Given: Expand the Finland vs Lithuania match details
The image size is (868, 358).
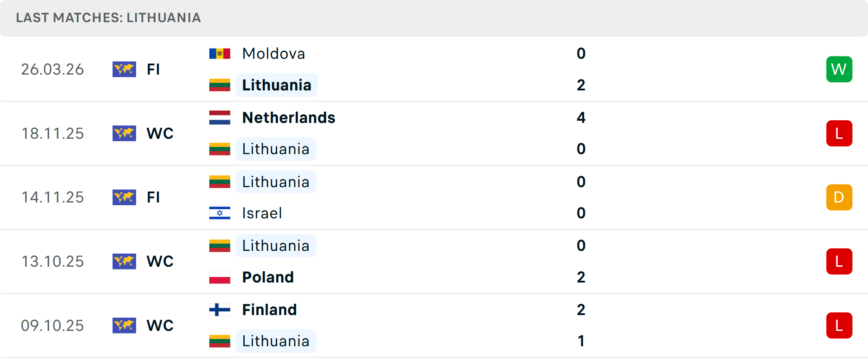Looking at the screenshot, I should tap(434, 325).
